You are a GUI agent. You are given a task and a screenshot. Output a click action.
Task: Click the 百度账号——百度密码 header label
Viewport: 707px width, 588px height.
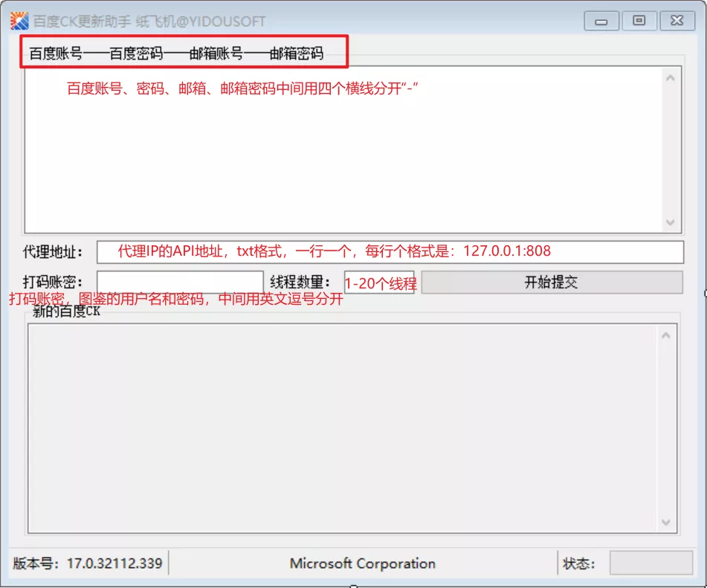pyautogui.click(x=176, y=54)
